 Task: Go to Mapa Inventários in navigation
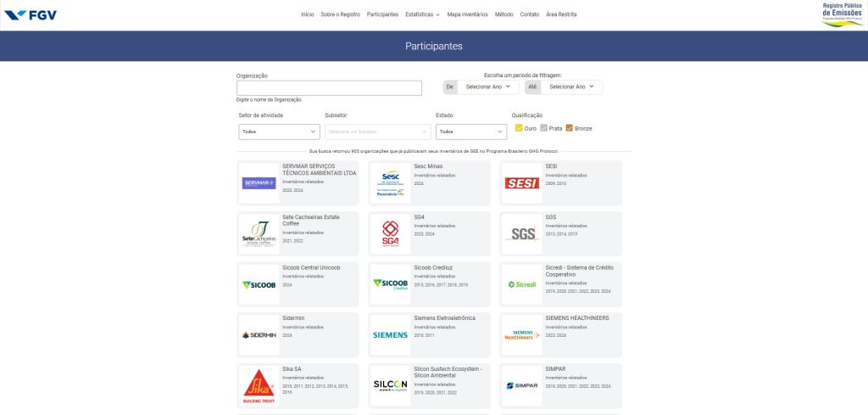(x=467, y=14)
